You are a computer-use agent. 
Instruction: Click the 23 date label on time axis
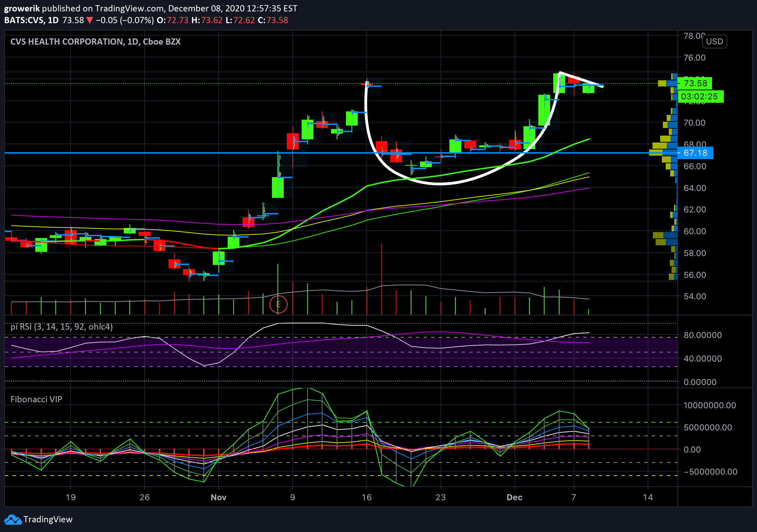(440, 497)
